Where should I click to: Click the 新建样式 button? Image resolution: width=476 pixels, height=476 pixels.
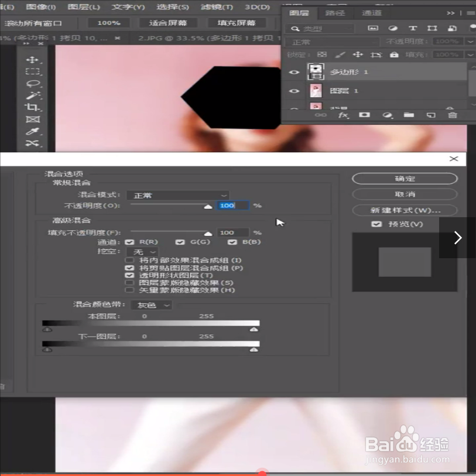pyautogui.click(x=404, y=210)
